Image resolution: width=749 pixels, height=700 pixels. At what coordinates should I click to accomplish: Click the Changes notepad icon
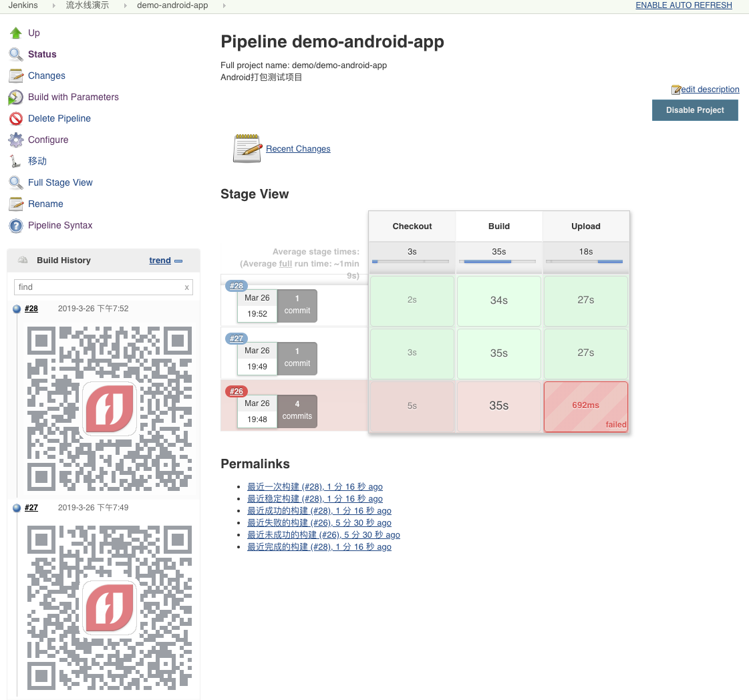click(x=16, y=75)
